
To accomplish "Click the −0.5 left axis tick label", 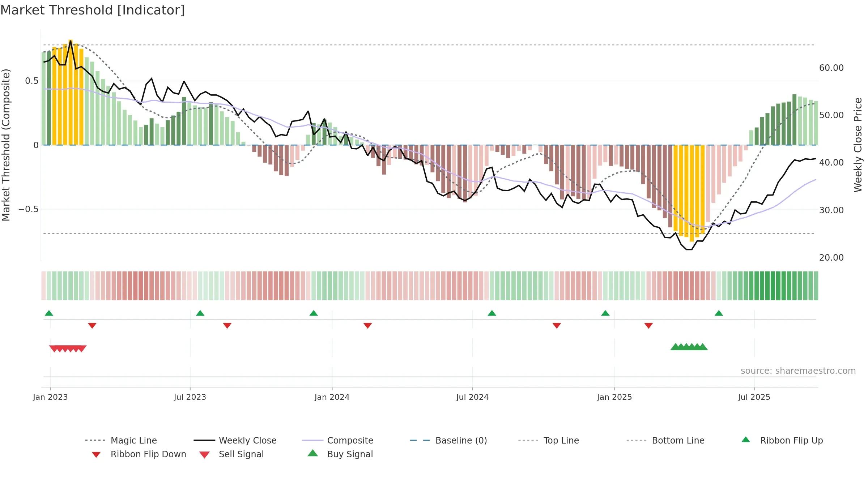I will click(x=29, y=209).
